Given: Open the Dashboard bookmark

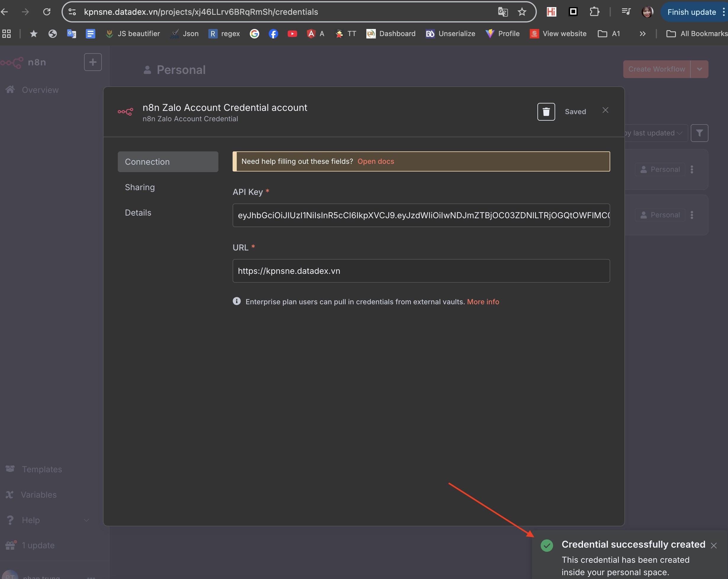Looking at the screenshot, I should click(x=391, y=33).
